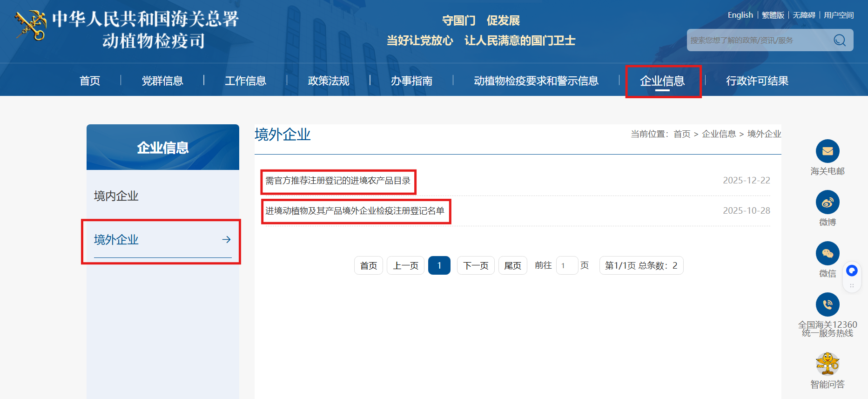The height and width of the screenshot is (399, 868).
Task: Click the magnifier search icon
Action: click(839, 41)
